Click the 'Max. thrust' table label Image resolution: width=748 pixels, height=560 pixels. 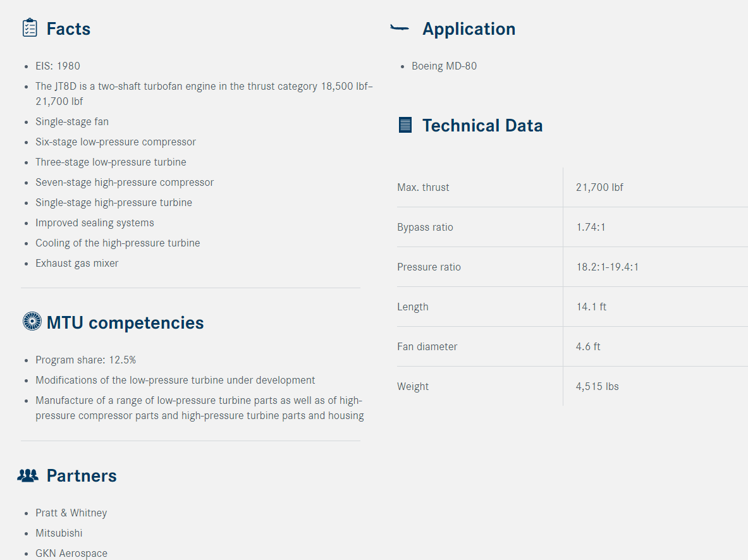[423, 188]
